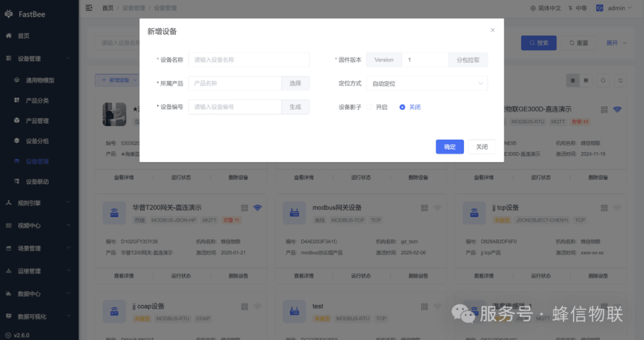644x340 pixels.
Task: Click the 通用物模型 sidebar icon
Action: (17, 80)
